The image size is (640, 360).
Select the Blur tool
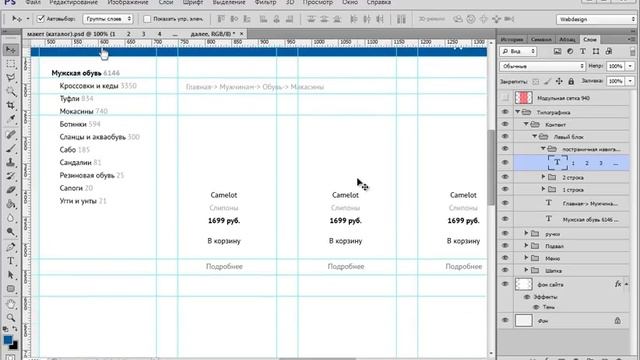11,218
